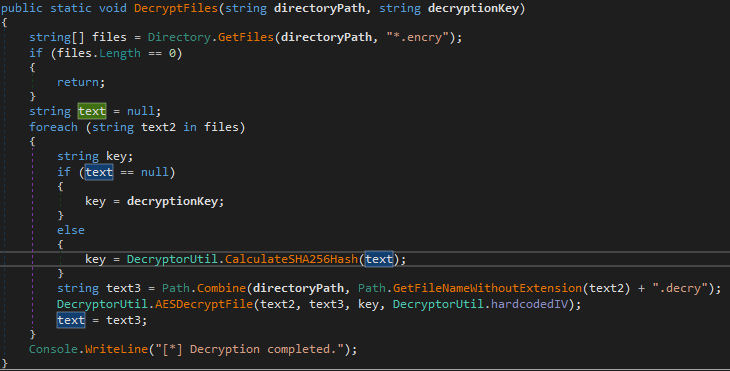Select the directoryPath parameter in the signature
730x371 pixels.
coord(319,8)
